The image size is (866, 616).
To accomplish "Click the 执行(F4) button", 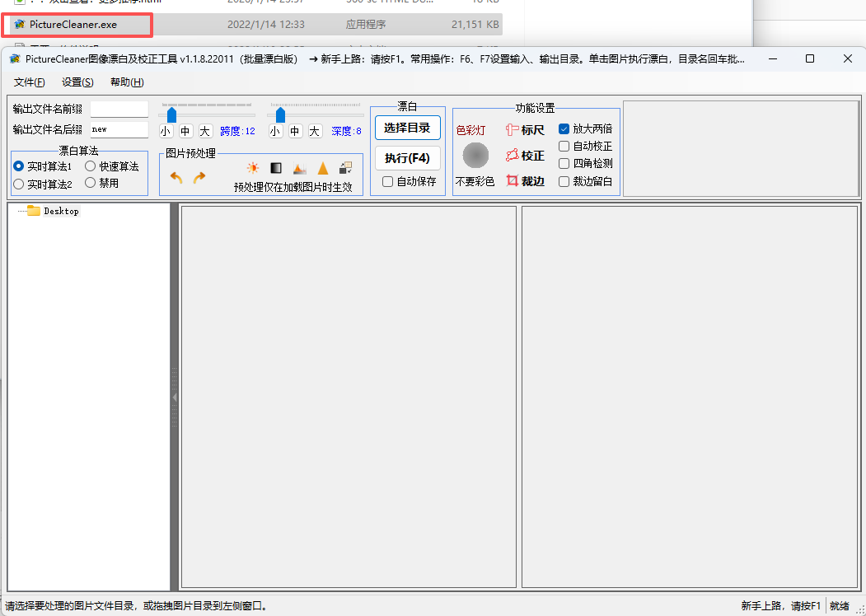I will tap(408, 158).
